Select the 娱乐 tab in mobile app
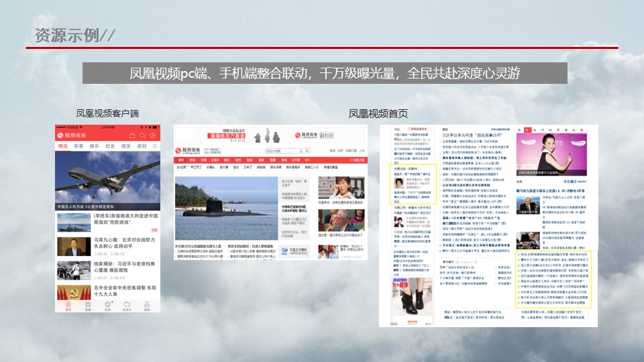The width and height of the screenshot is (644, 362). point(95,146)
